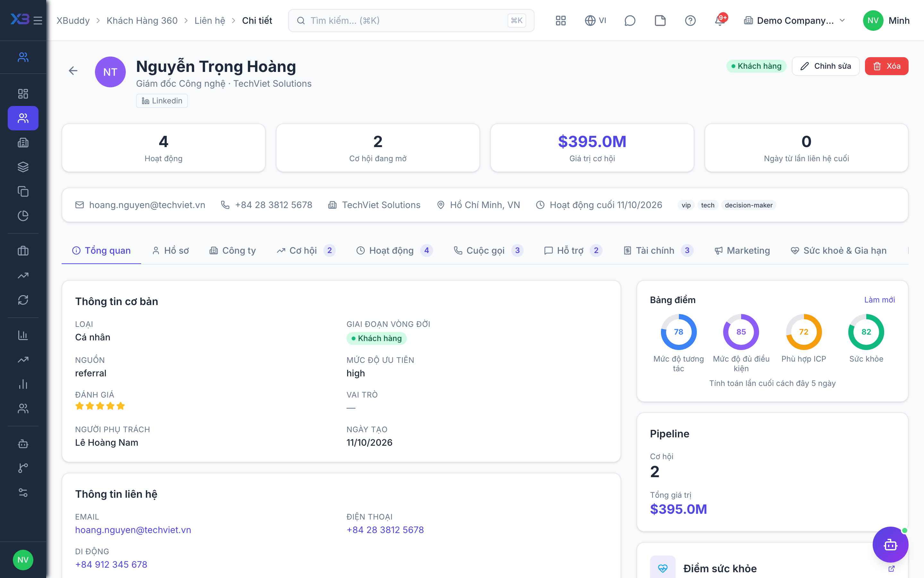Image resolution: width=924 pixels, height=578 pixels.
Task: Open the chat bubble icon in header
Action: 629,20
